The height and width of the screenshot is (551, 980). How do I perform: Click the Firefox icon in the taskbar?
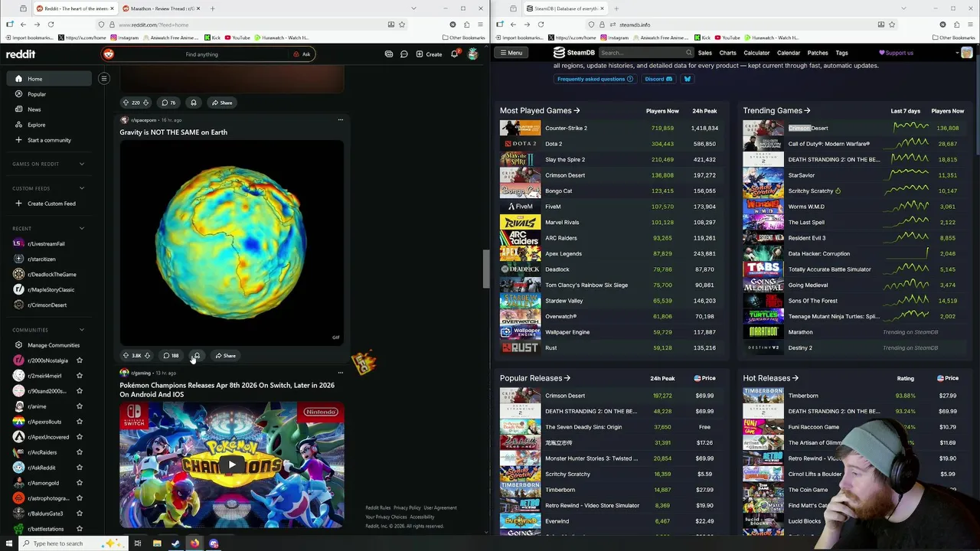(194, 543)
